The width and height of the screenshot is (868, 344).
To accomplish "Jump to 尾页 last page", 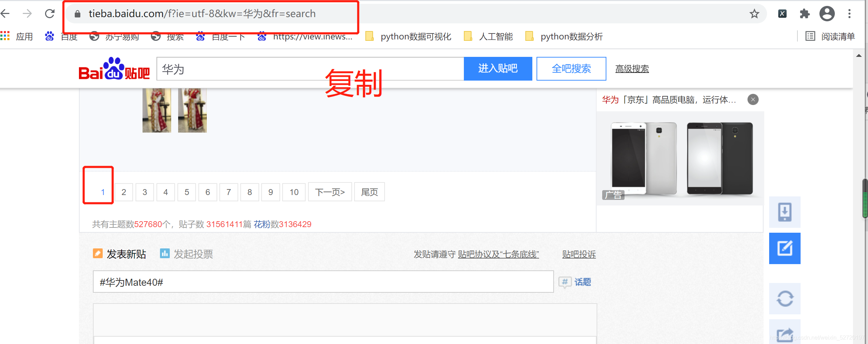I will [370, 192].
